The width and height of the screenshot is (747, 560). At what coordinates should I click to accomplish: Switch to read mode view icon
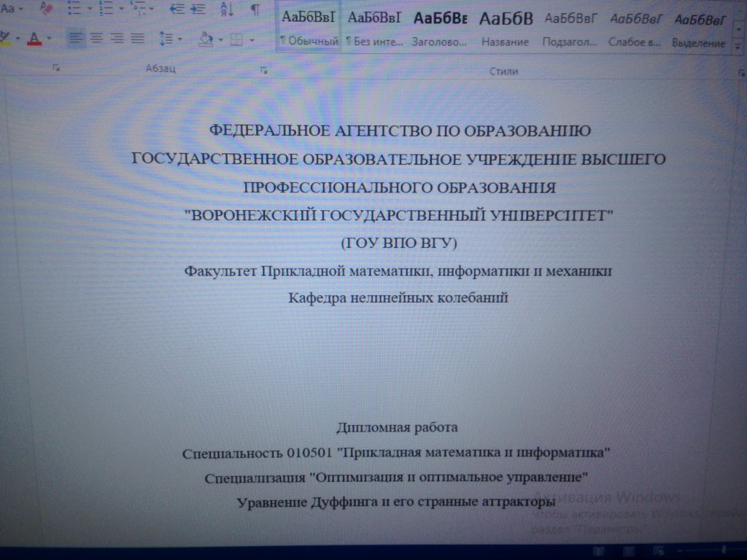(598, 551)
